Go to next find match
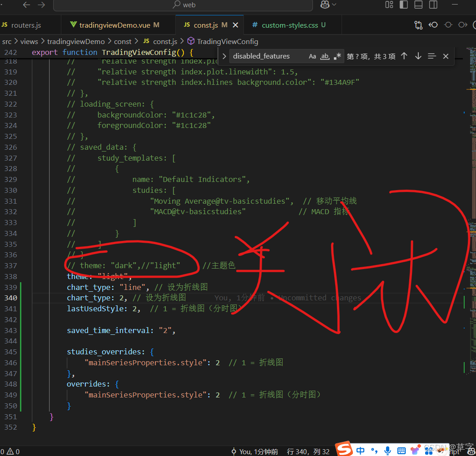 [418, 56]
